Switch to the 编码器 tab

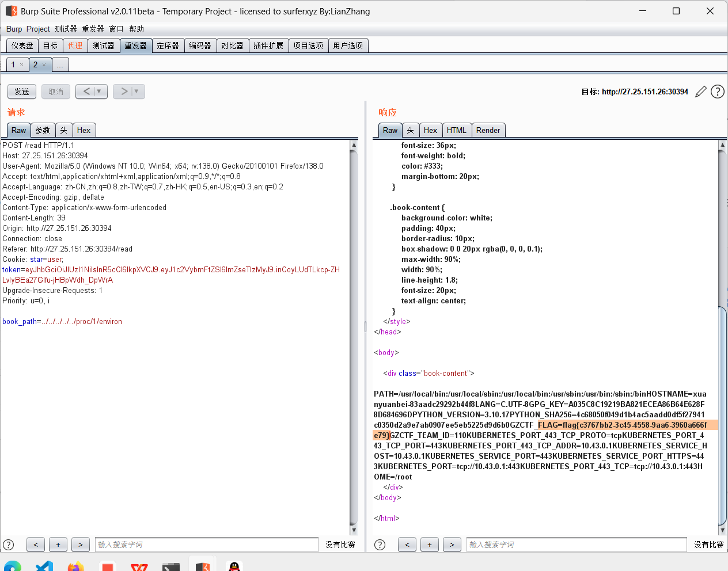(200, 45)
